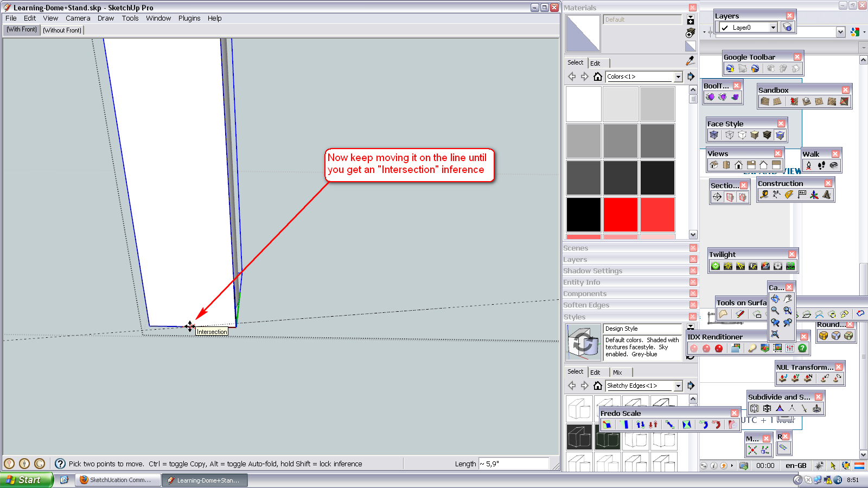868x488 pixels.
Task: Switch to Iso view in Views toolbar
Action: pos(714,165)
